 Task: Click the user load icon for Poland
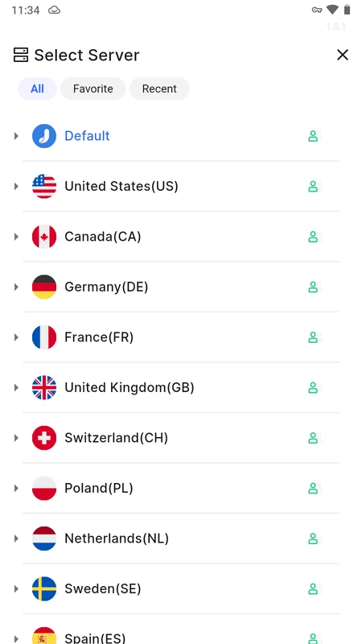tap(313, 489)
